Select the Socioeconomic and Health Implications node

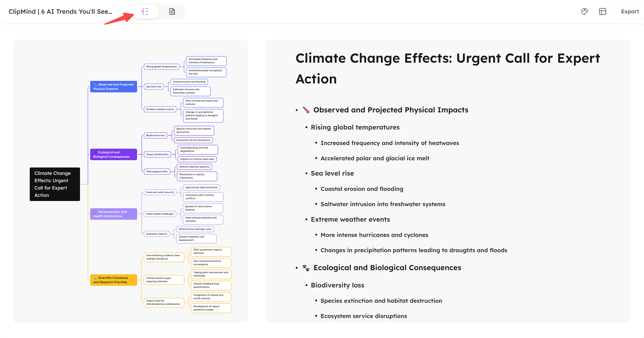113,214
